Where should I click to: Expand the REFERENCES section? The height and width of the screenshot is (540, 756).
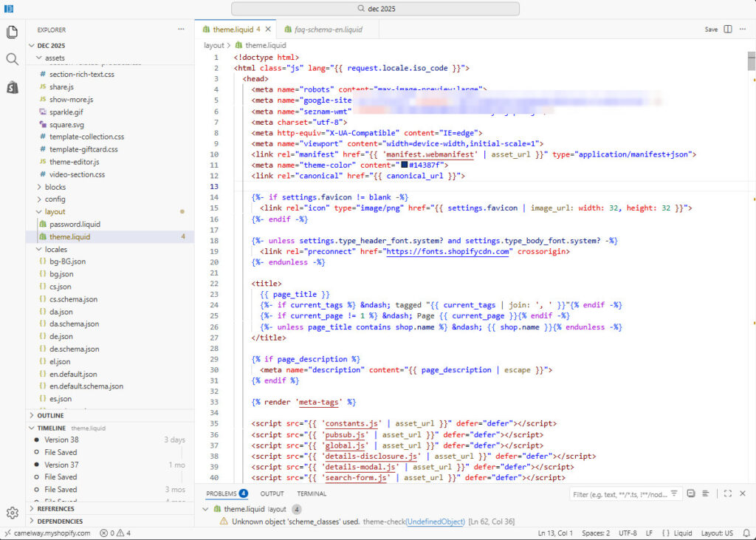point(55,509)
